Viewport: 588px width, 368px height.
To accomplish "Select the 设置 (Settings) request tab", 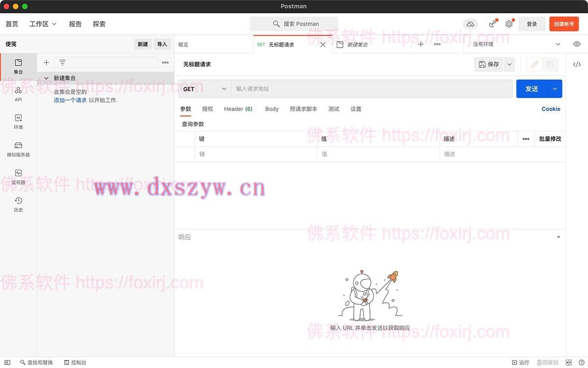I will (356, 109).
